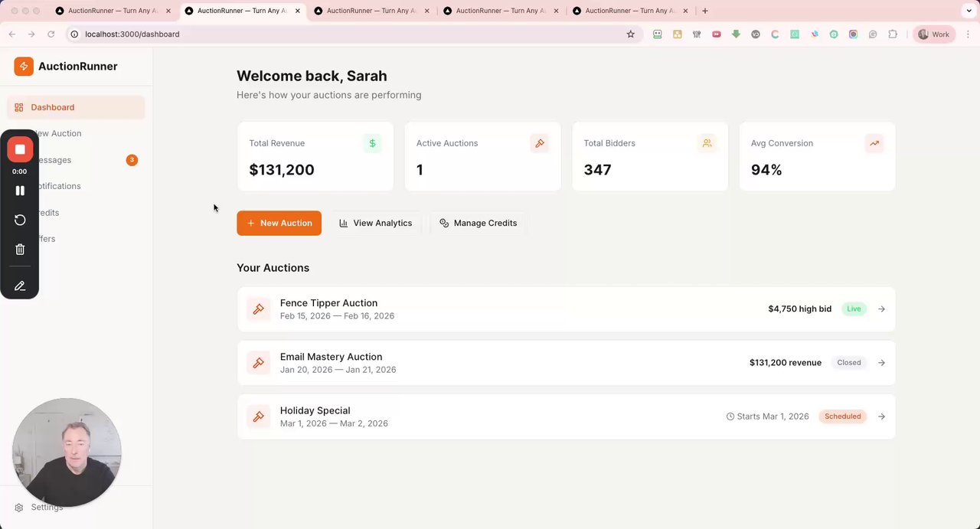Image resolution: width=980 pixels, height=529 pixels.
Task: Pause the screen recording
Action: [x=20, y=191]
